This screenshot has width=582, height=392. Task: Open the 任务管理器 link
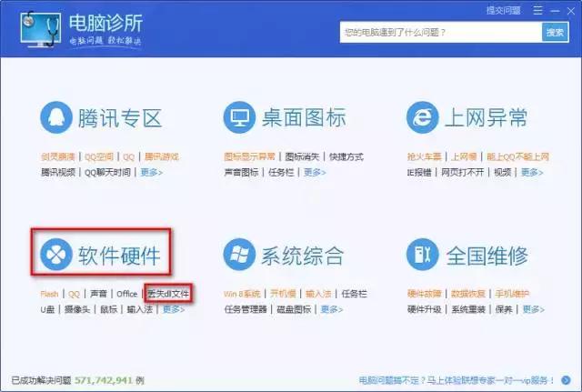click(246, 309)
